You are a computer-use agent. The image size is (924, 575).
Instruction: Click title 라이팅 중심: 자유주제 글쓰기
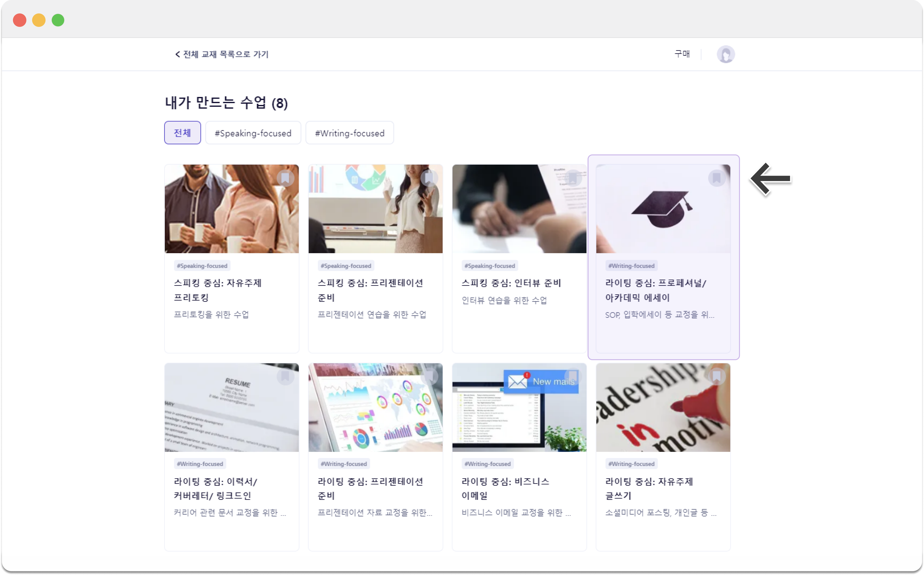(649, 489)
